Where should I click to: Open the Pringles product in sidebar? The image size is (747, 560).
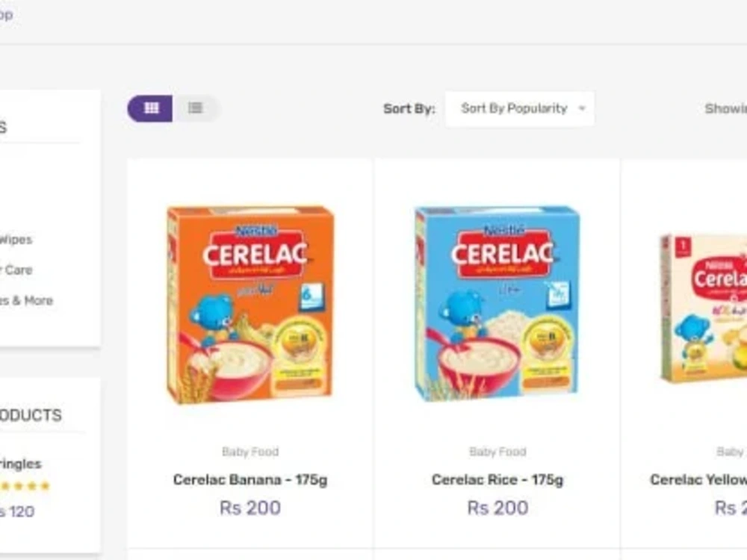click(21, 464)
